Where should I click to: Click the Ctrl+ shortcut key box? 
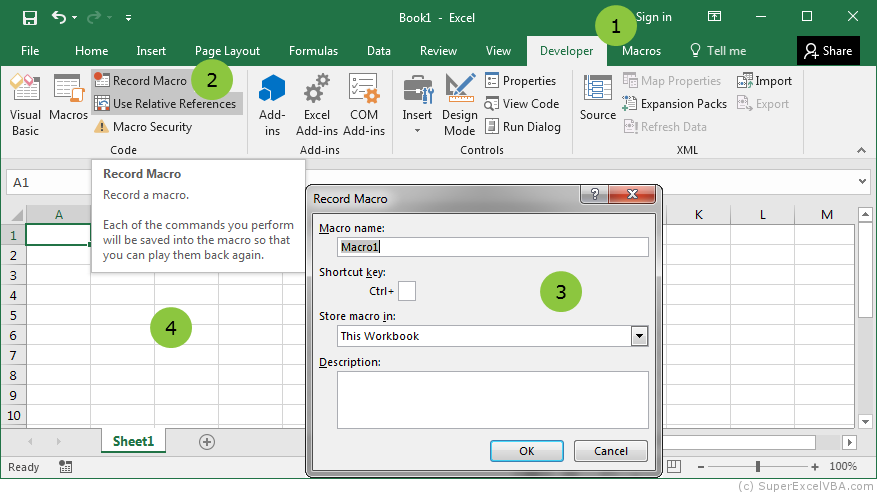click(407, 291)
